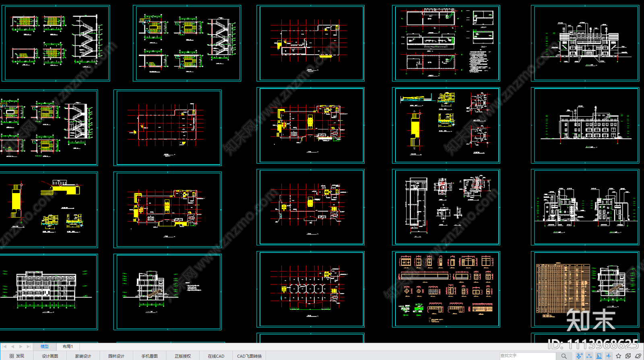Select the four-facade elevation sheet
This screenshot has height=360, width=644.
pos(585,207)
